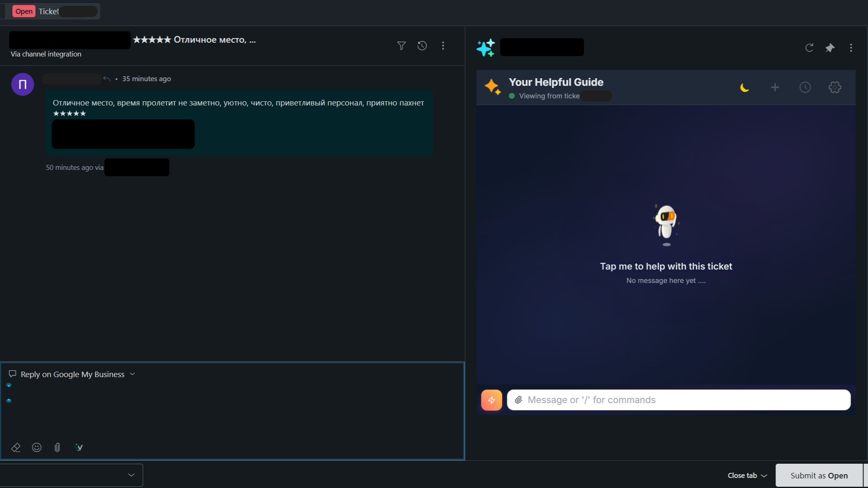868x488 pixels.
Task: Click the refresh icon in sidebar app
Action: [x=809, y=48]
